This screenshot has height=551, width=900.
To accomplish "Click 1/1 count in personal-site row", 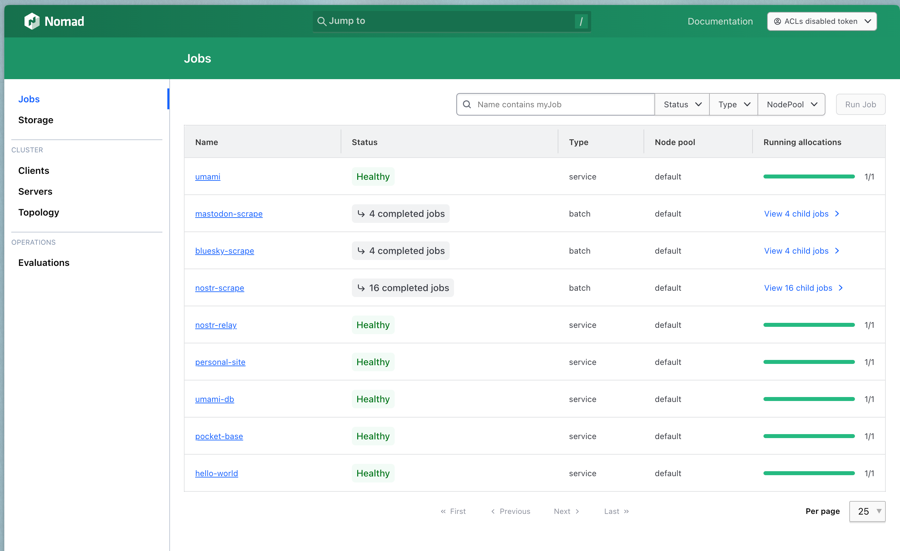I will pyautogui.click(x=870, y=362).
